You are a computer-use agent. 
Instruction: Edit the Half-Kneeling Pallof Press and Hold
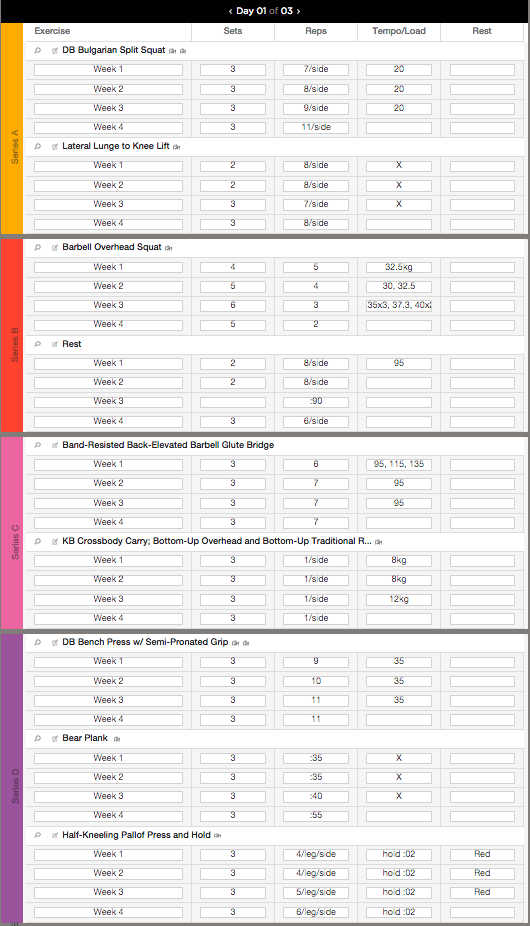coord(55,836)
